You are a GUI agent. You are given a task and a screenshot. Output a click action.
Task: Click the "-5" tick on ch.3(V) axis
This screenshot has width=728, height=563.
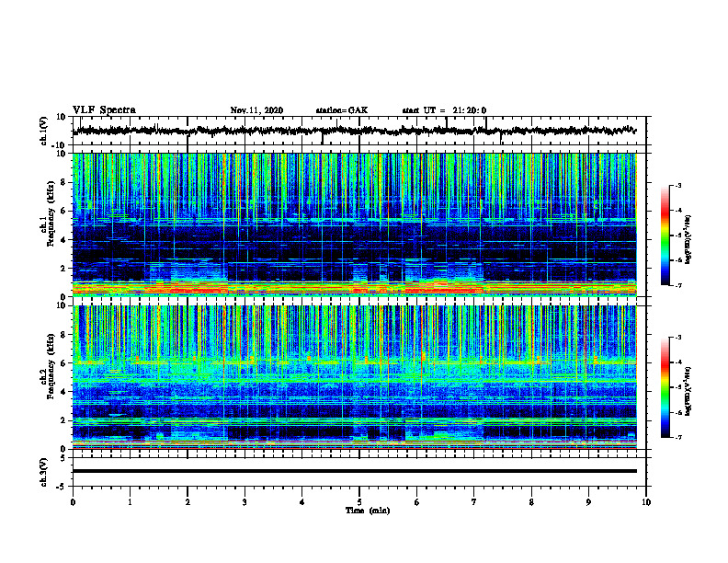click(x=62, y=487)
